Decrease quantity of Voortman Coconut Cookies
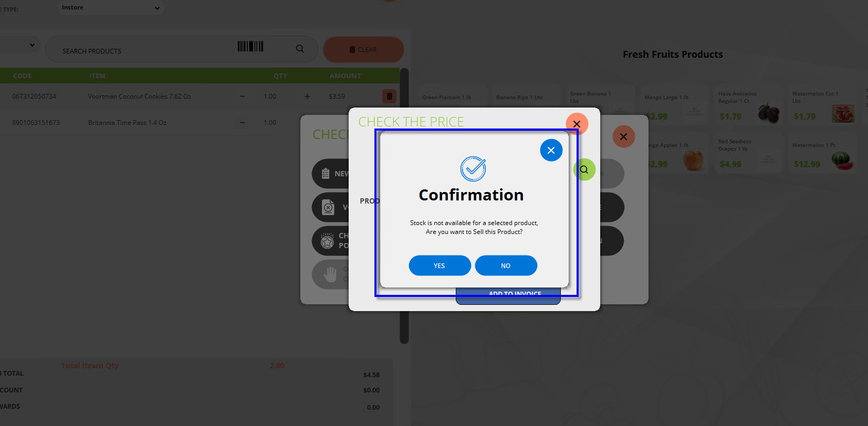Screen dimensions: 868x426 (x=242, y=97)
